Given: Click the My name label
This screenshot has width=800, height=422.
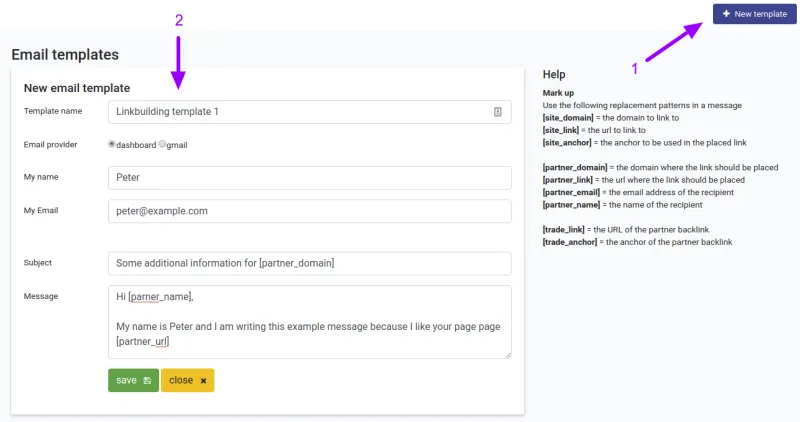Looking at the screenshot, I should (x=41, y=177).
